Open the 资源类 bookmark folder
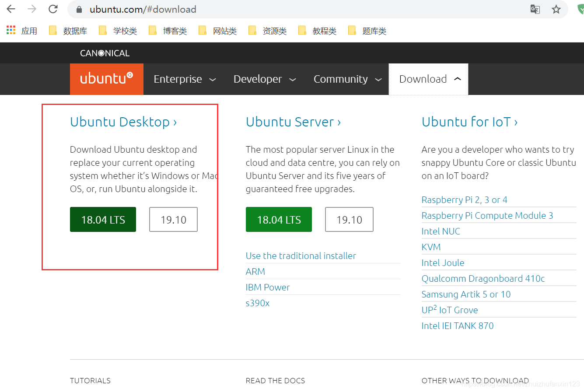The width and height of the screenshot is (584, 392). (x=267, y=31)
